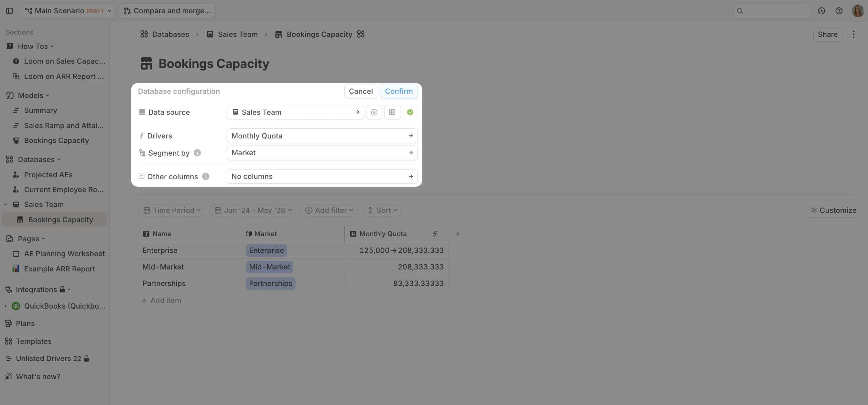Open the Drivers Monthly Quota selector
Viewport: 868px width, 405px height.
coord(322,136)
